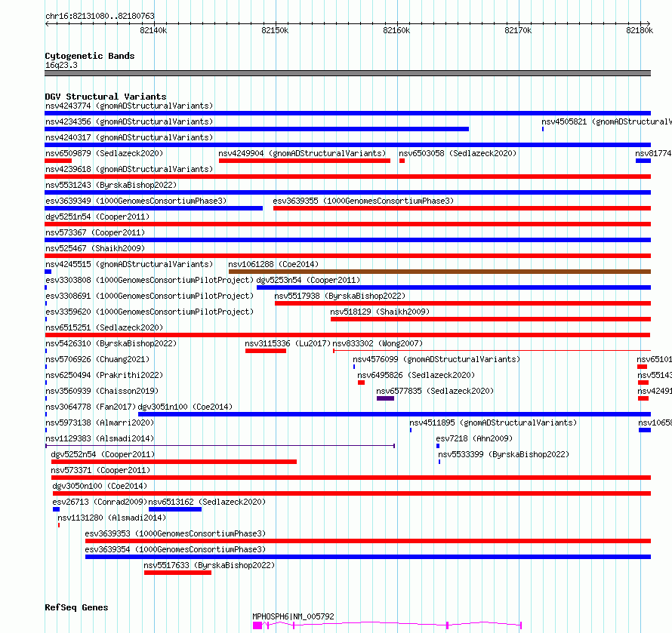Click the nsv518129 Shaikh2009 label
This screenshot has width=672, height=633.
click(x=380, y=312)
